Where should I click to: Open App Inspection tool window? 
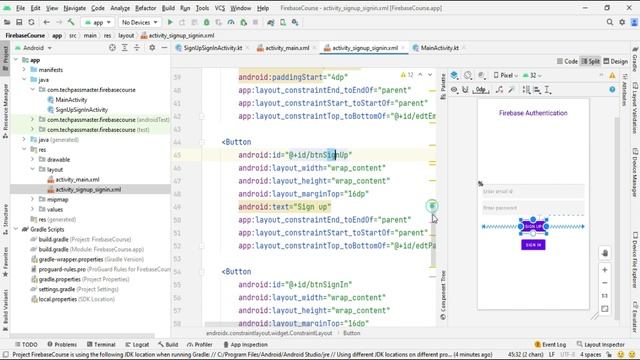point(245,344)
